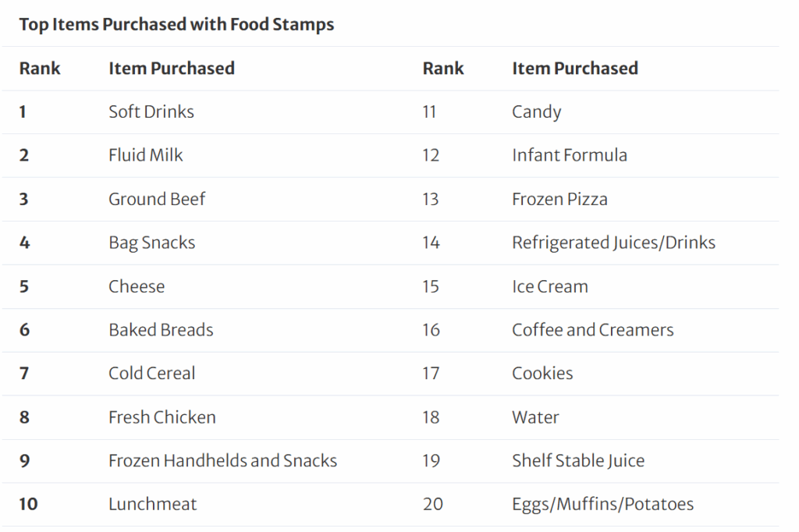
Task: Click the right 'Rank' column header
Action: point(443,69)
